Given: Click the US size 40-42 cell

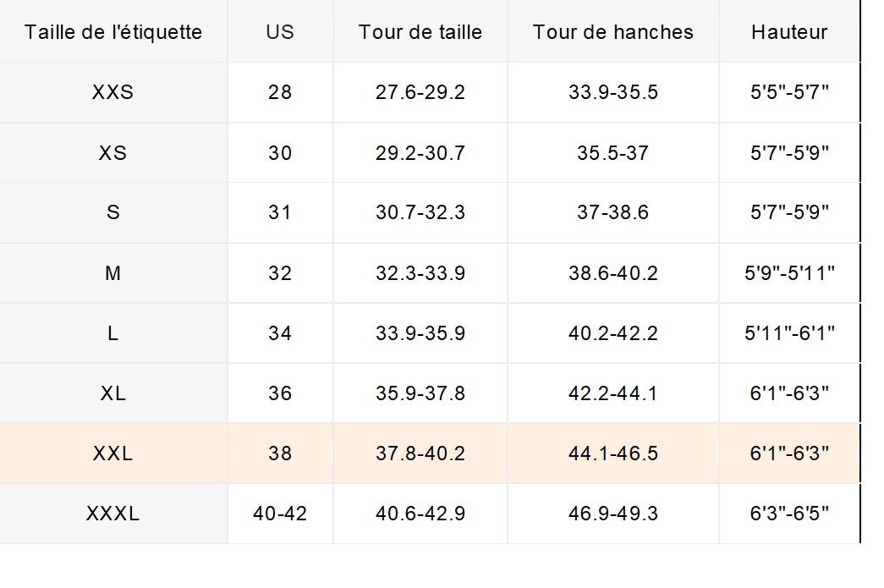Looking at the screenshot, I should 280,514.
